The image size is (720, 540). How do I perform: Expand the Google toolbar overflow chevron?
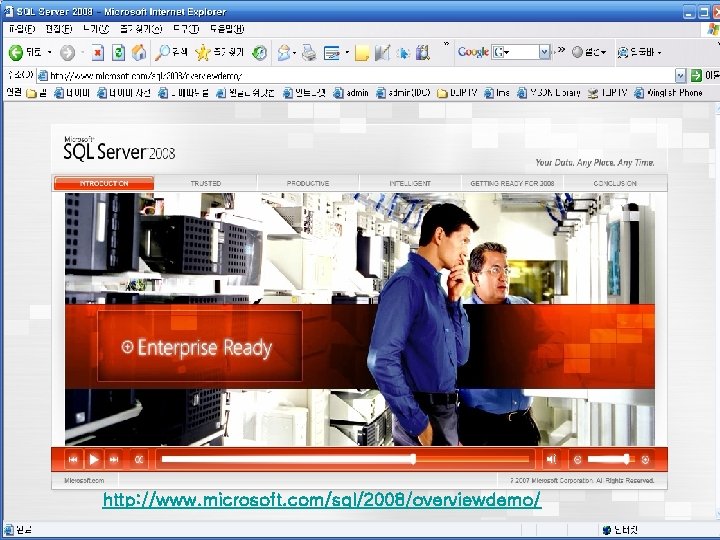click(561, 50)
